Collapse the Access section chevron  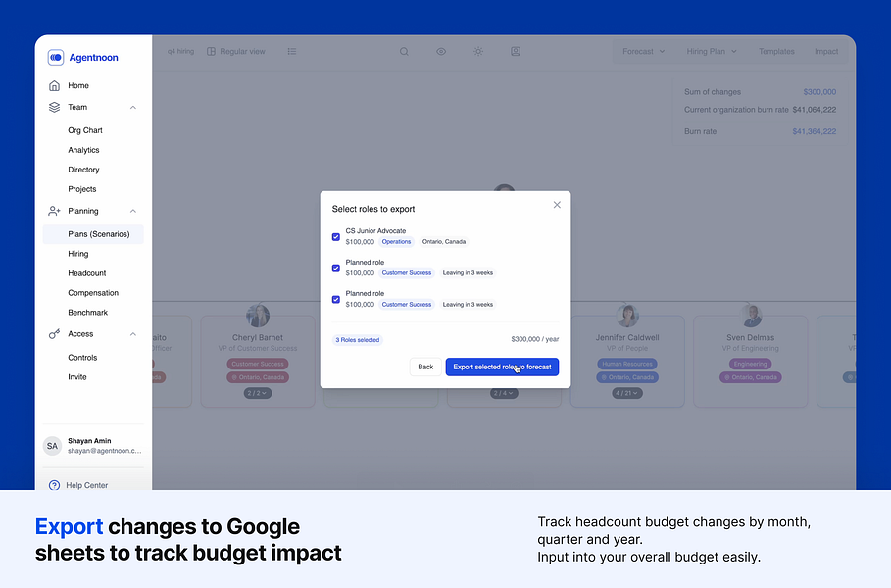pyautogui.click(x=133, y=334)
